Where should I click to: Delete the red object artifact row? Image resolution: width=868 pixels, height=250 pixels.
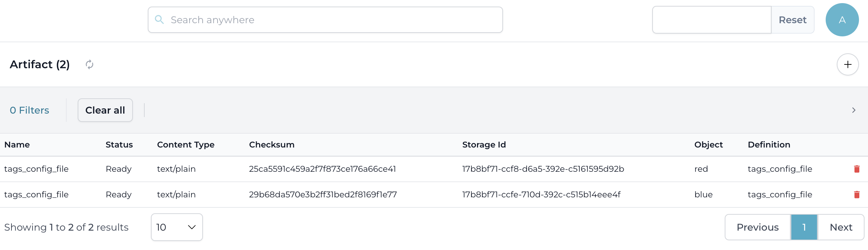(x=857, y=169)
